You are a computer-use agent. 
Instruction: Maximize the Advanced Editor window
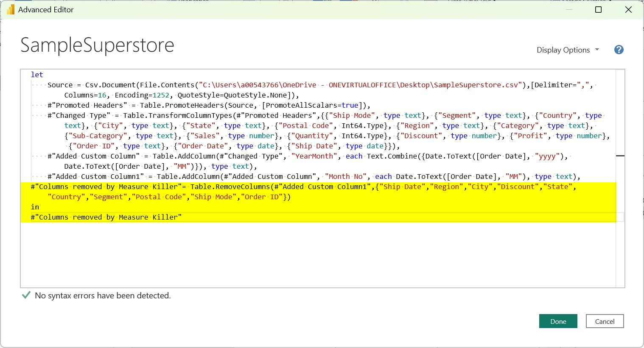tap(598, 9)
